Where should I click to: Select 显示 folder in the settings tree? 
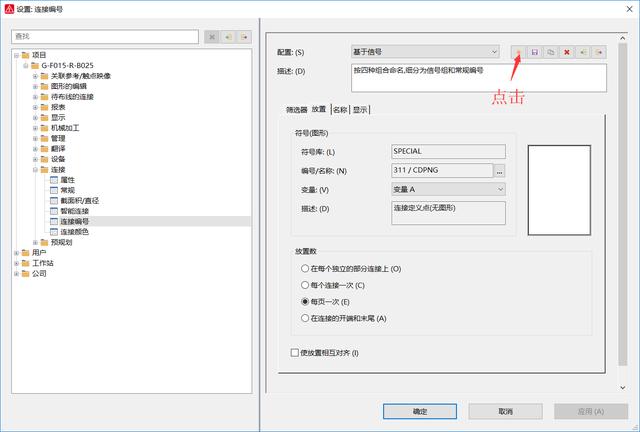pos(58,118)
